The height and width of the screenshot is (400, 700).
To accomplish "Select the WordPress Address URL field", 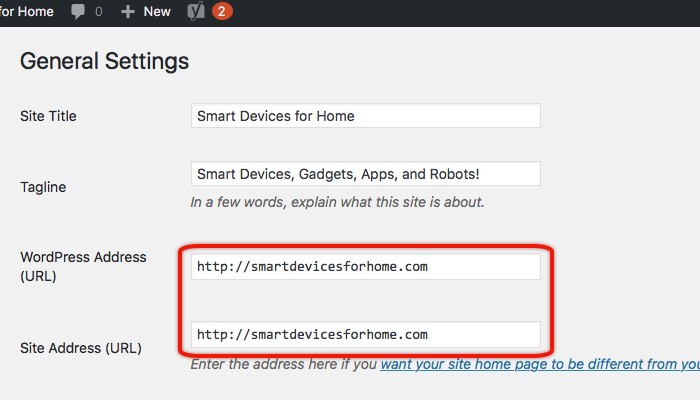I will [365, 267].
